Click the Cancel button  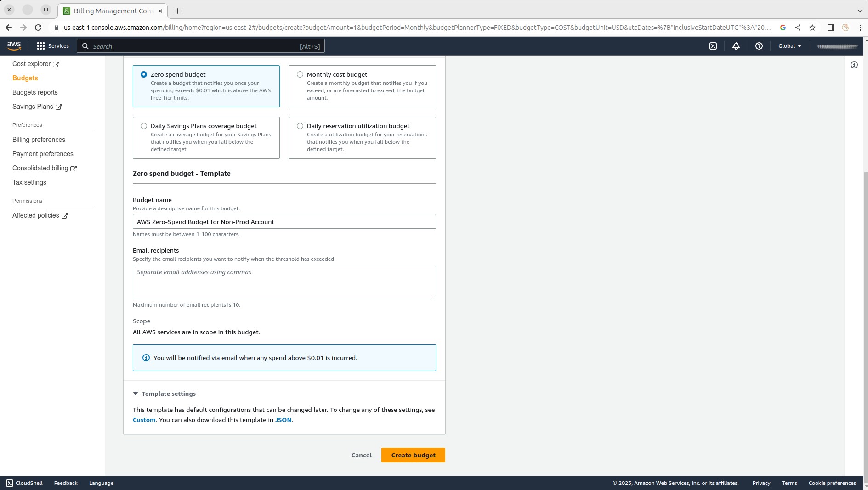(x=362, y=455)
